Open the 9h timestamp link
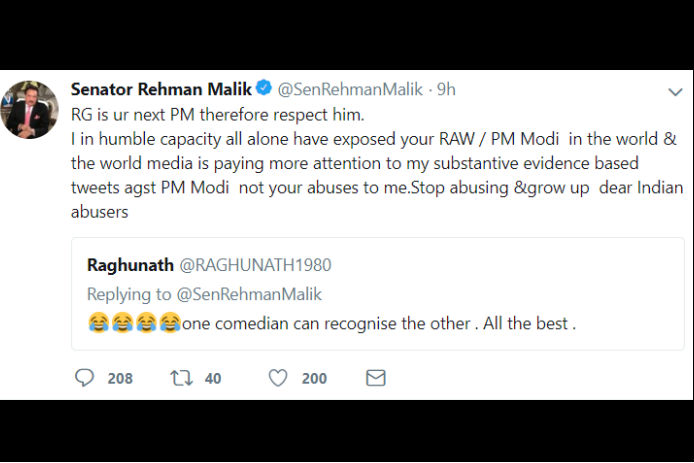The image size is (694, 463). (x=446, y=89)
